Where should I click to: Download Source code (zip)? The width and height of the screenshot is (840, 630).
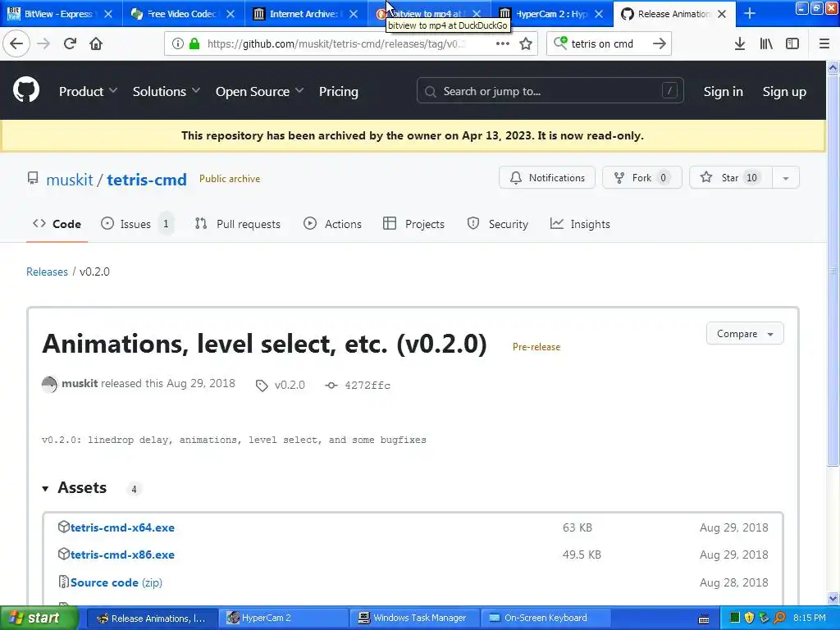(x=116, y=583)
